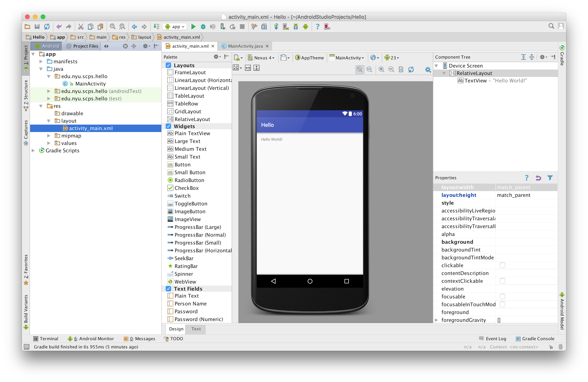Refresh the layout preview
Viewport: 588px width, 382px height.
411,69
